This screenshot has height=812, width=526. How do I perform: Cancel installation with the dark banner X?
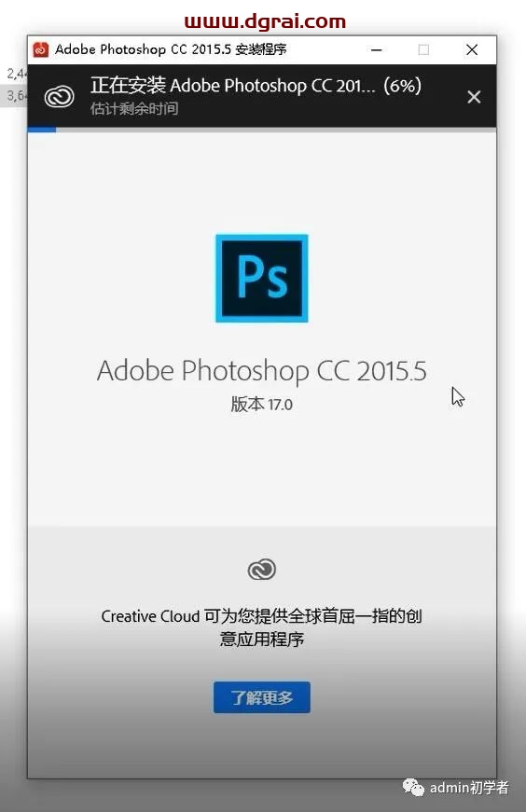point(474,97)
